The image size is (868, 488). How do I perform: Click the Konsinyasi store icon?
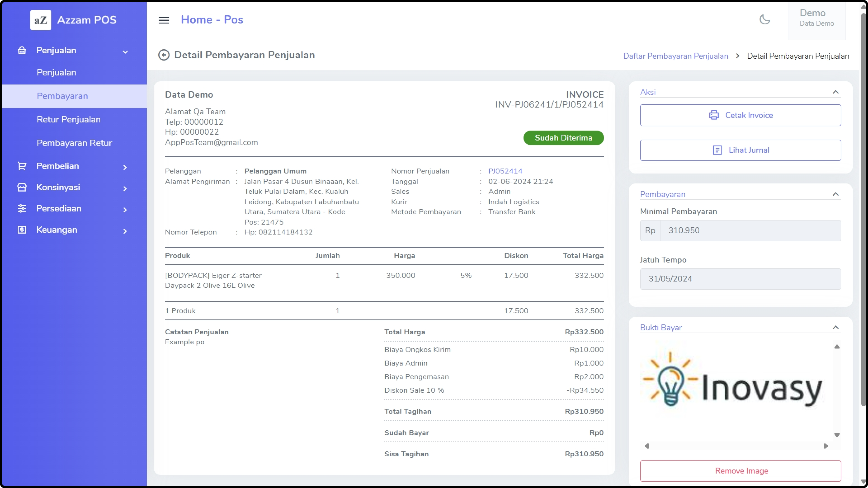click(x=22, y=187)
